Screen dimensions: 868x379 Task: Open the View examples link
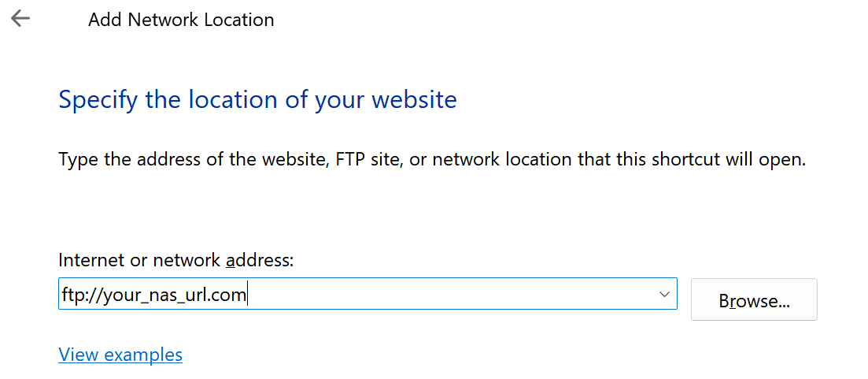120,354
